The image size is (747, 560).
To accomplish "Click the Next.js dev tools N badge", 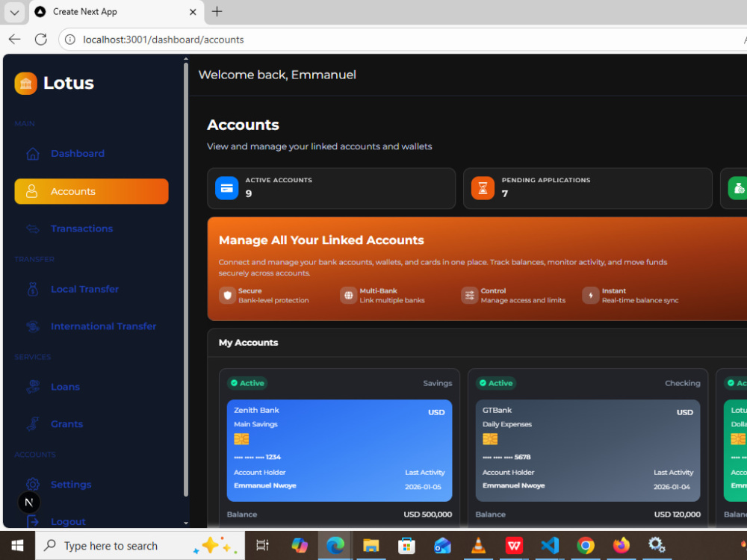I will pyautogui.click(x=28, y=503).
